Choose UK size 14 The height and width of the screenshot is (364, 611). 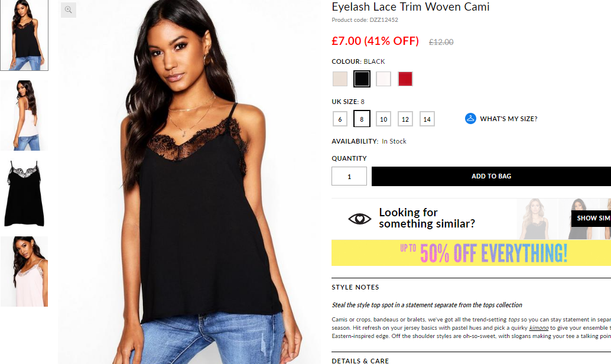click(427, 119)
